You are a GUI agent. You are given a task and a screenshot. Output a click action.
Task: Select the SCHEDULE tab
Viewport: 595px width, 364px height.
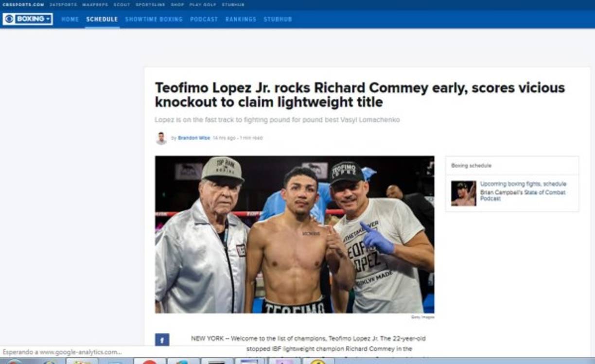pos(101,19)
